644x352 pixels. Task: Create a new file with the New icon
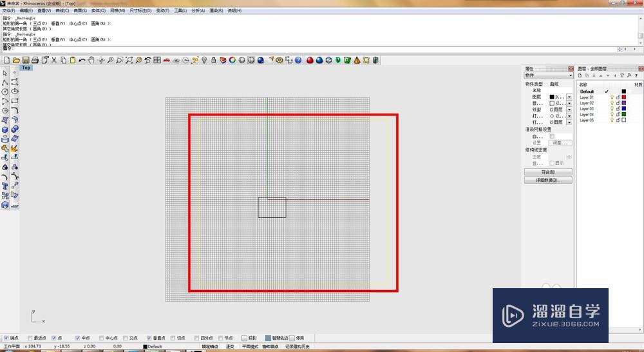(6, 60)
